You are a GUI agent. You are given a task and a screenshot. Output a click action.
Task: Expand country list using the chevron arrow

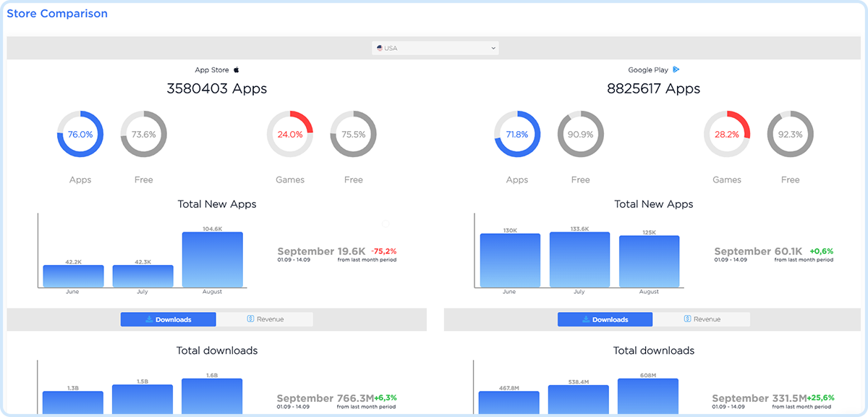[493, 49]
